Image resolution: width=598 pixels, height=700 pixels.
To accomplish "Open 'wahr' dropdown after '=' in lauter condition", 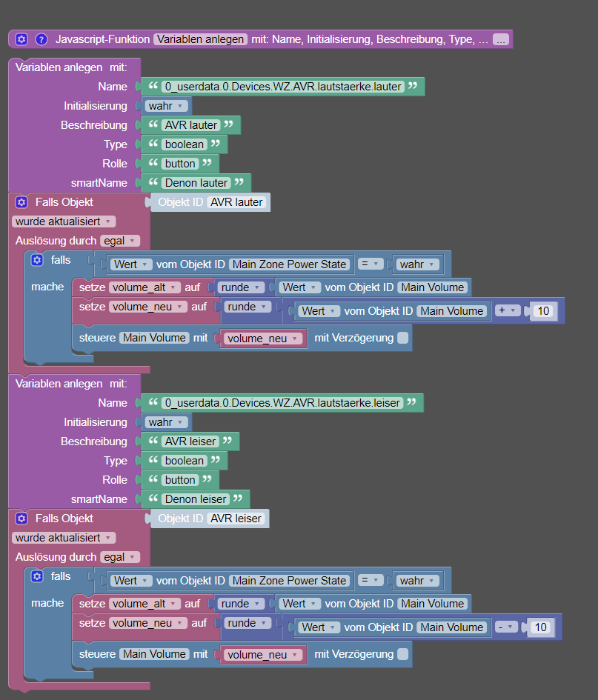I will pyautogui.click(x=418, y=264).
